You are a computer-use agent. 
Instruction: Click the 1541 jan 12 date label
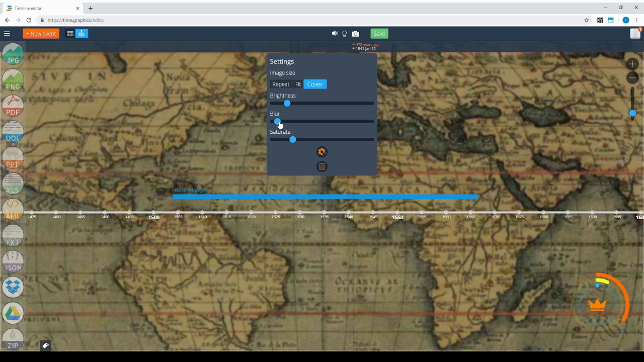(366, 49)
